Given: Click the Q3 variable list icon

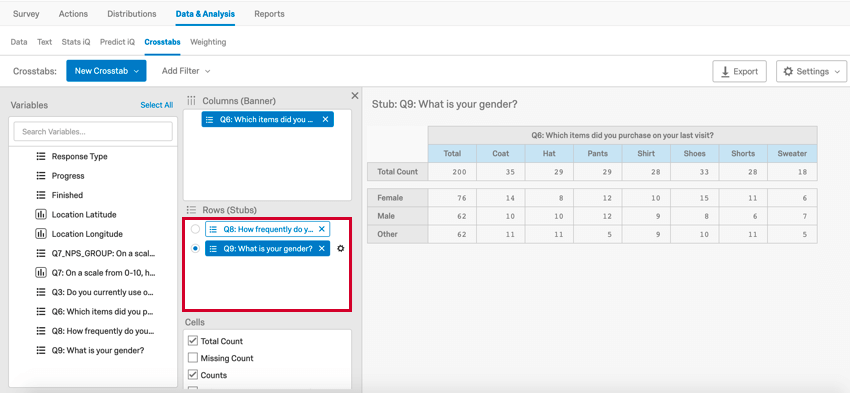Looking at the screenshot, I should pos(41,292).
